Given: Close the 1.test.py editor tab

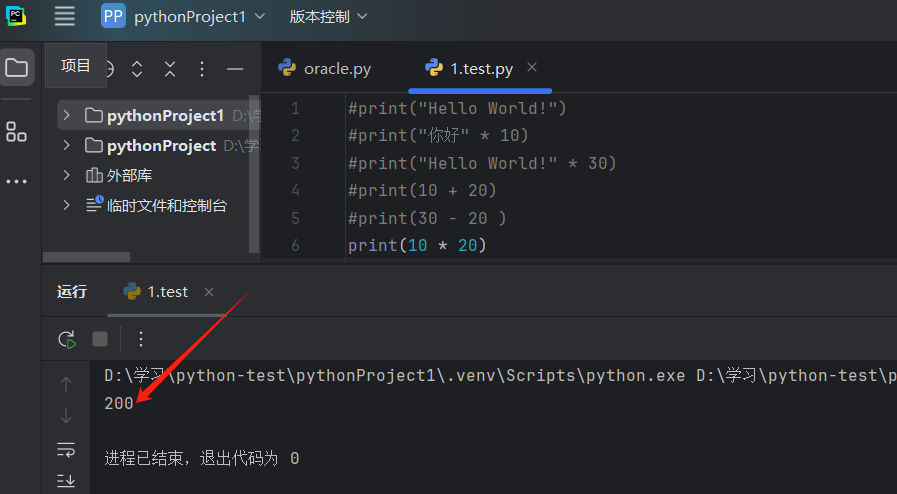Looking at the screenshot, I should coord(532,67).
